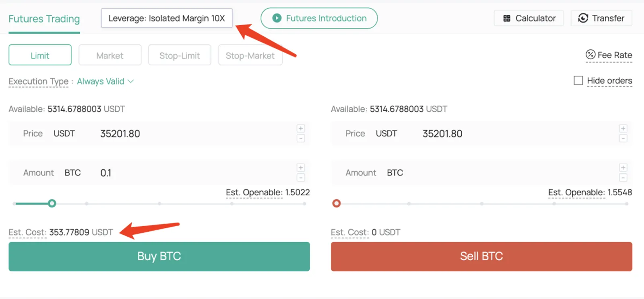This screenshot has height=299, width=644.
Task: Increase sell-side price with plus stepper
Action: click(x=623, y=128)
